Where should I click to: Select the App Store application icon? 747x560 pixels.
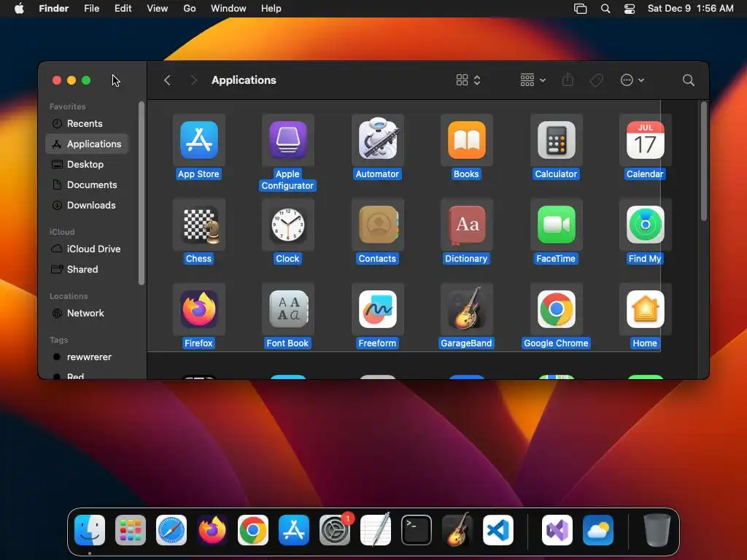198,140
